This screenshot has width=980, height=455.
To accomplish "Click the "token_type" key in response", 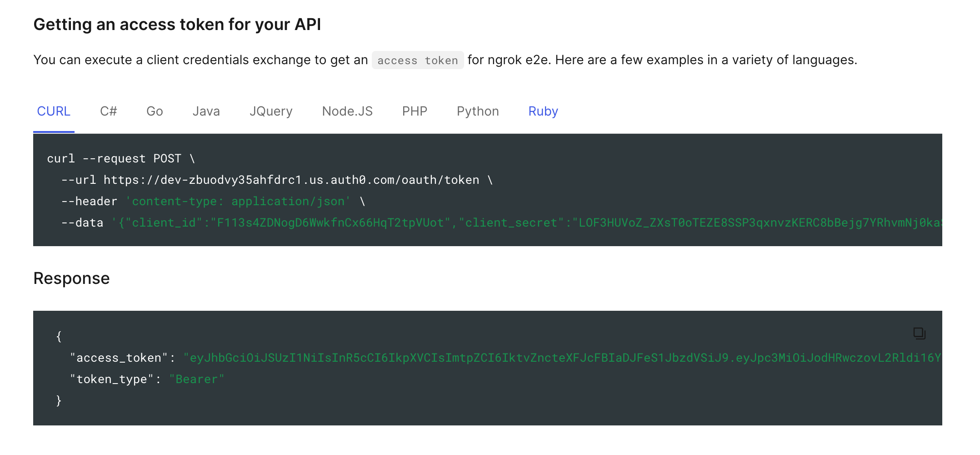I will [x=112, y=379].
